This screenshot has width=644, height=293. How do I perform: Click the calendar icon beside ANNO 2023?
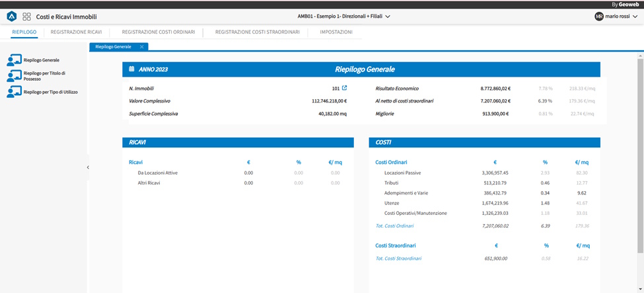(131, 69)
